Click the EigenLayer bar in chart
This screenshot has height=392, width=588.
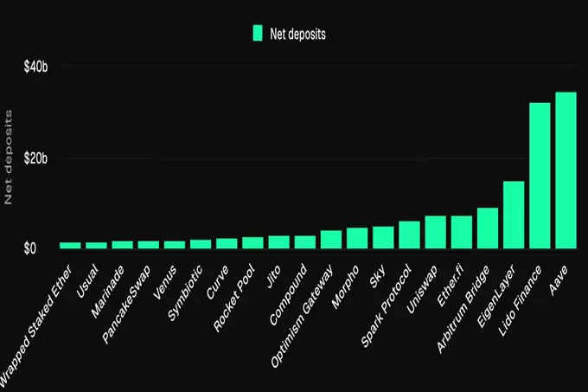(x=514, y=215)
